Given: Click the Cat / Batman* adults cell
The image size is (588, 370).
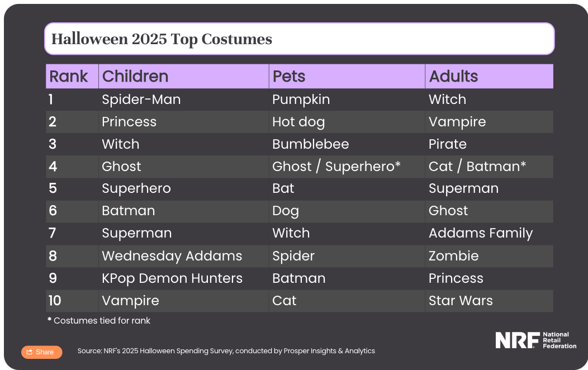Looking at the screenshot, I should tap(477, 167).
